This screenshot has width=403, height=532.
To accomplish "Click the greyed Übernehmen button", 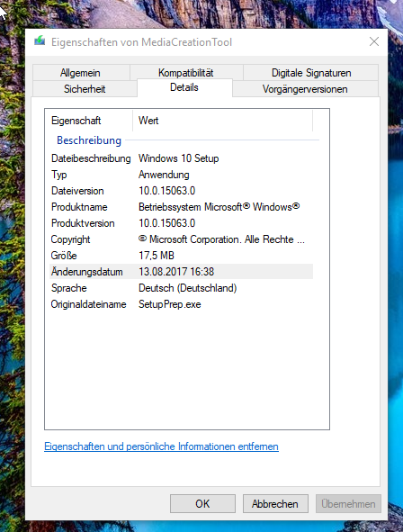I will pos(348,503).
